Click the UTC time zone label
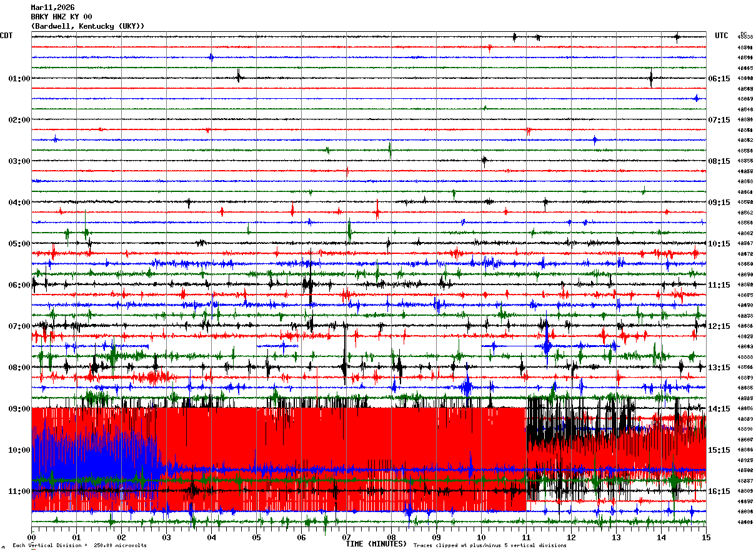The width and height of the screenshot is (756, 554). click(722, 36)
